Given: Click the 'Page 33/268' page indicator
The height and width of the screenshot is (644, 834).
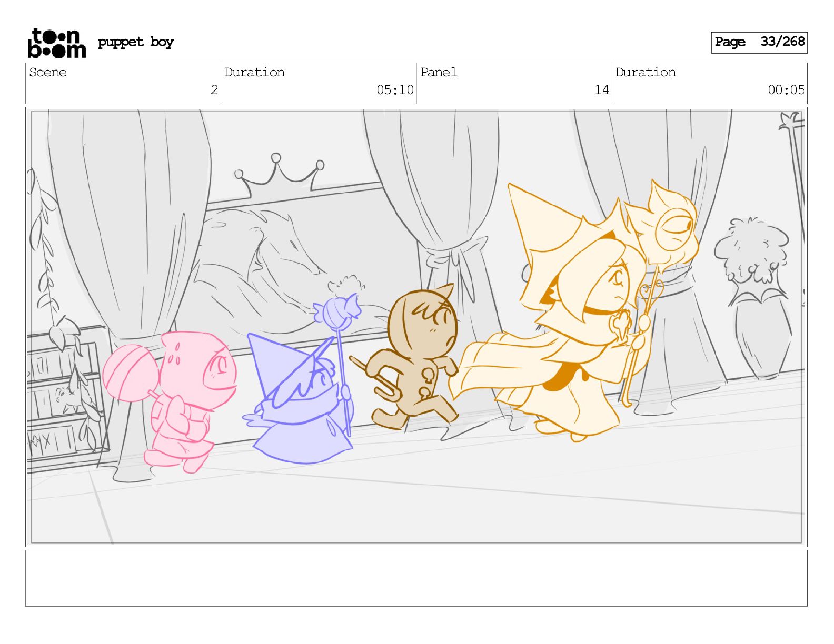Looking at the screenshot, I should click(759, 42).
